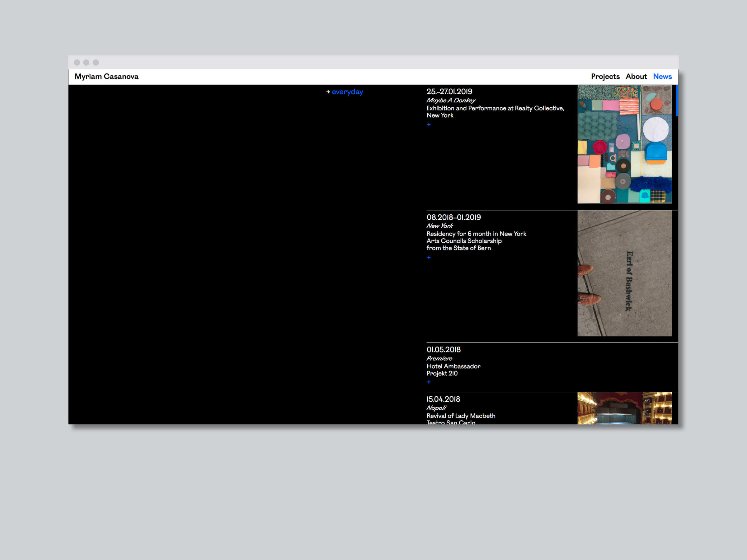Open the Earl of Bushwick sidewalk photo
This screenshot has height=560, width=747.
coord(624,273)
